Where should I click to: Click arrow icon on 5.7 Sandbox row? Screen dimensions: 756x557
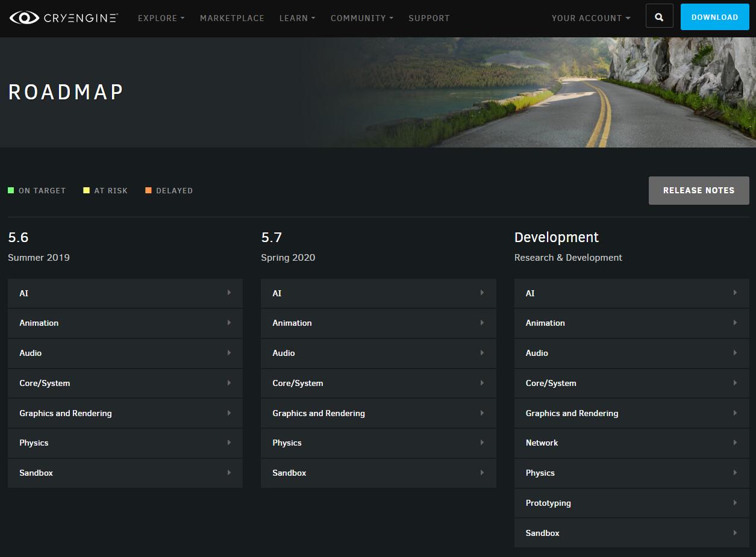(x=482, y=473)
